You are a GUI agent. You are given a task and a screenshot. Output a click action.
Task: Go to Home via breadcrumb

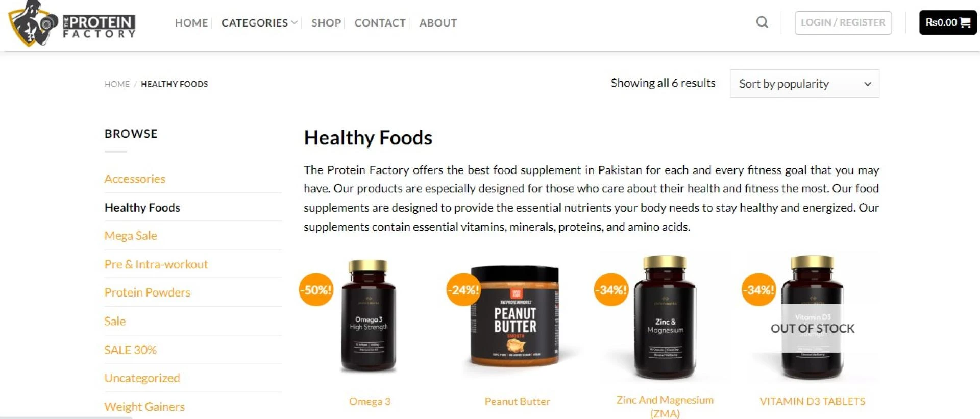click(x=117, y=84)
